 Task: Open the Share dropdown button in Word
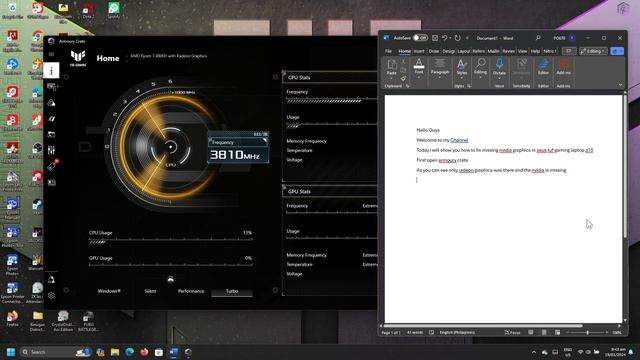tap(617, 51)
